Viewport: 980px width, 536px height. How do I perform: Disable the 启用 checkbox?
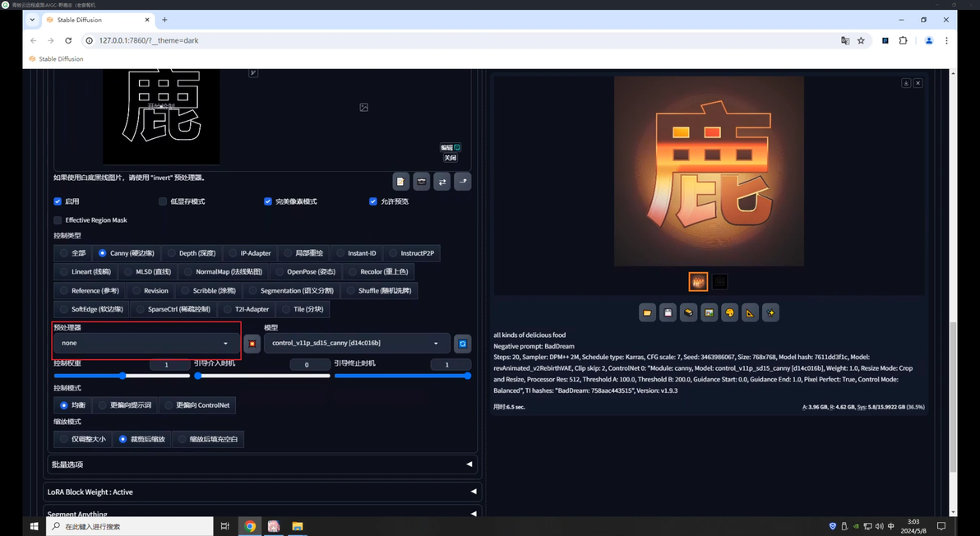[x=58, y=201]
